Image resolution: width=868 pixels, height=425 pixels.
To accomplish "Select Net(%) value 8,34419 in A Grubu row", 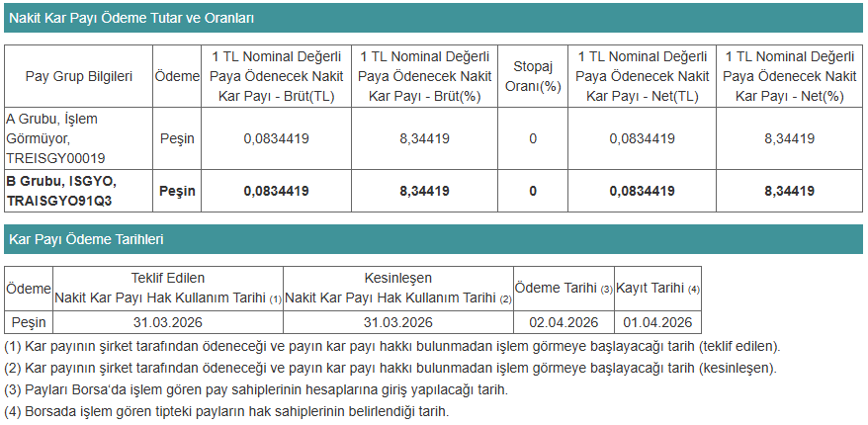I will pos(789,138).
